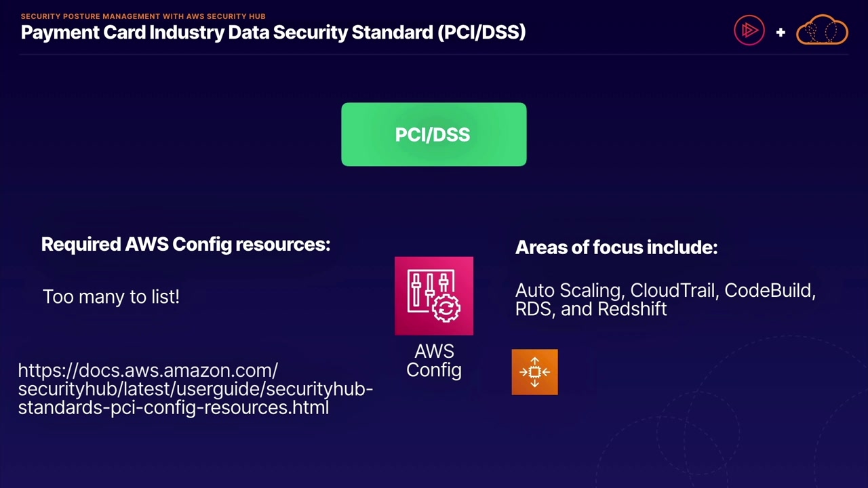The width and height of the screenshot is (868, 488).
Task: Click the orange Auto Scaling icon
Action: (534, 372)
